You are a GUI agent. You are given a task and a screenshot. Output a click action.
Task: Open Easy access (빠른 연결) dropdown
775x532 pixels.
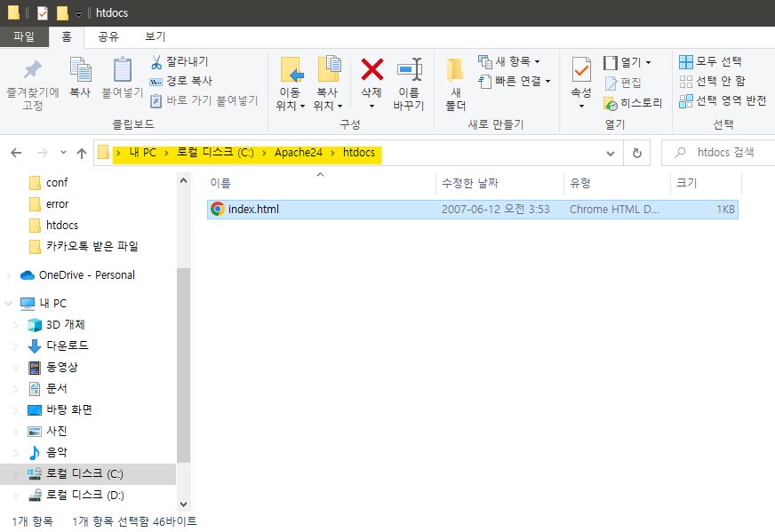point(515,81)
